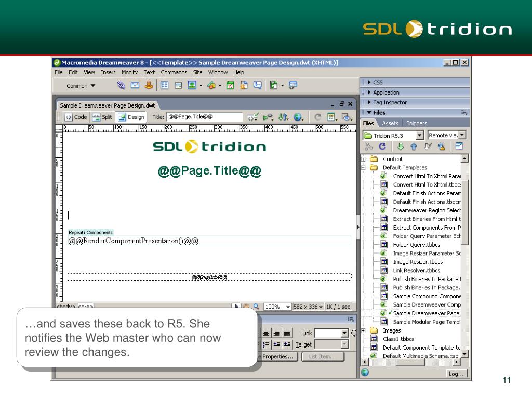Screen dimensions: 532x399
Task: Collapse the Files panel group
Action: tap(369, 113)
